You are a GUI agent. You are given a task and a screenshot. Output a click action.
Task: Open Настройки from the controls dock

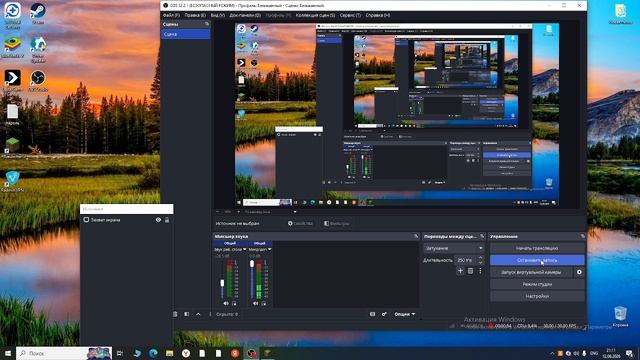537,296
